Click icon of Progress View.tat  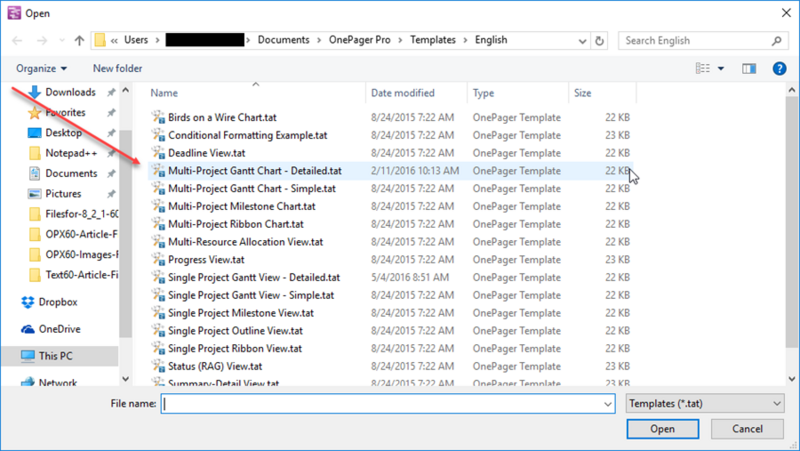(158, 260)
